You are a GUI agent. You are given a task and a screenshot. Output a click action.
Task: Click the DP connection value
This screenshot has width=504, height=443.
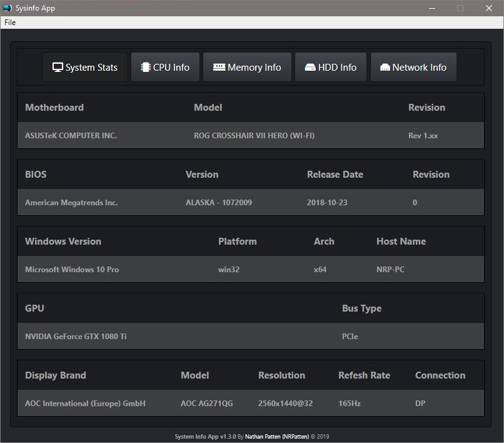tap(420, 404)
